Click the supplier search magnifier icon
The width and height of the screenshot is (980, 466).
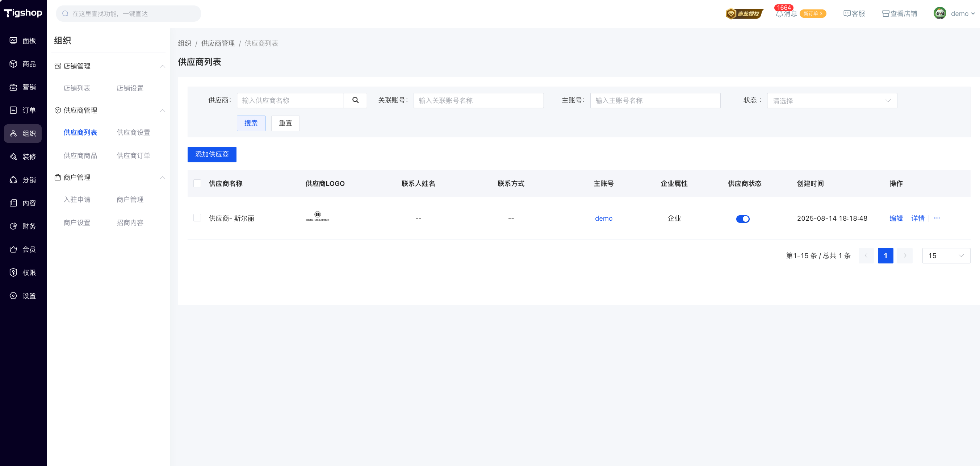355,100
